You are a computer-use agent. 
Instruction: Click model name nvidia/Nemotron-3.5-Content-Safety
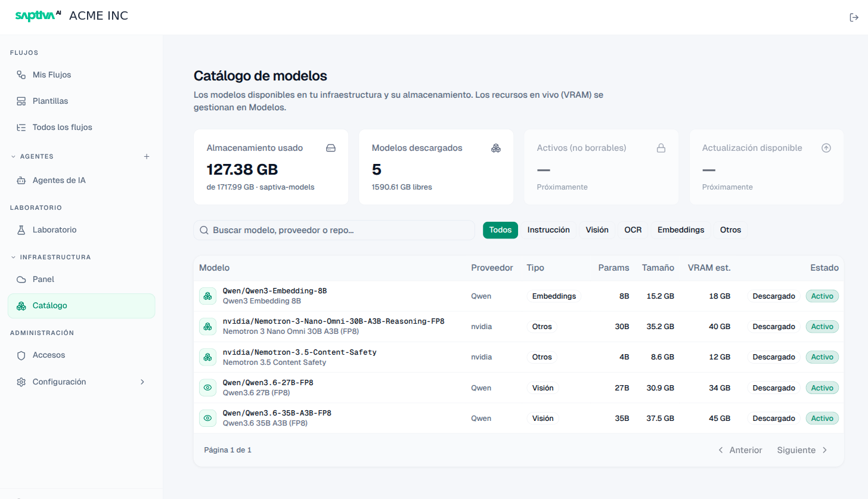coord(299,352)
